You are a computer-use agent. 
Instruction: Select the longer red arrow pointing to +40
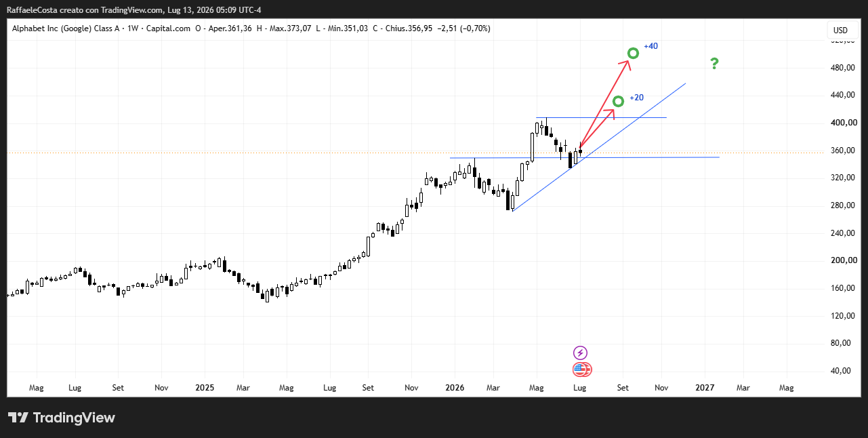[x=606, y=103]
